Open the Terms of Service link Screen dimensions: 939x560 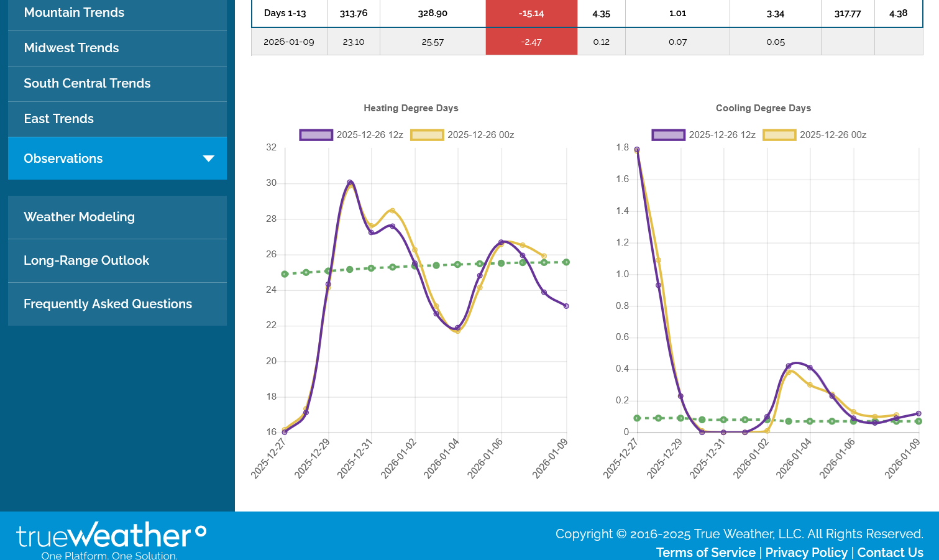point(705,553)
